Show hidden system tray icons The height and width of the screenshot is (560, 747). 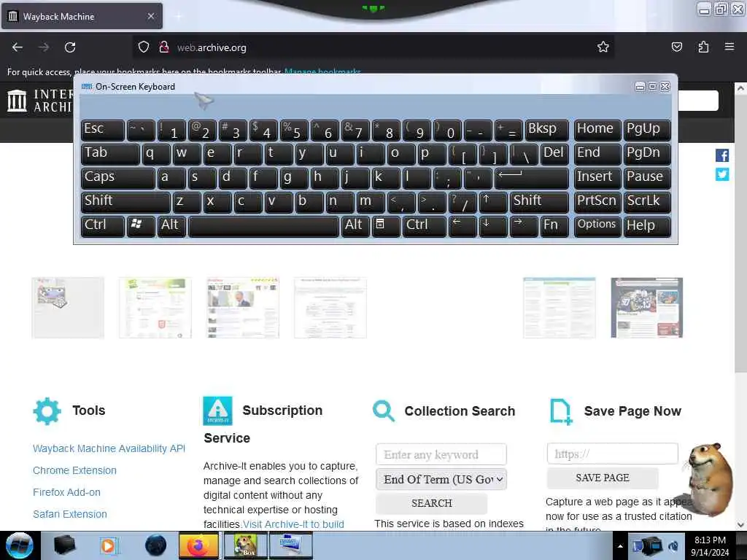coord(620,546)
